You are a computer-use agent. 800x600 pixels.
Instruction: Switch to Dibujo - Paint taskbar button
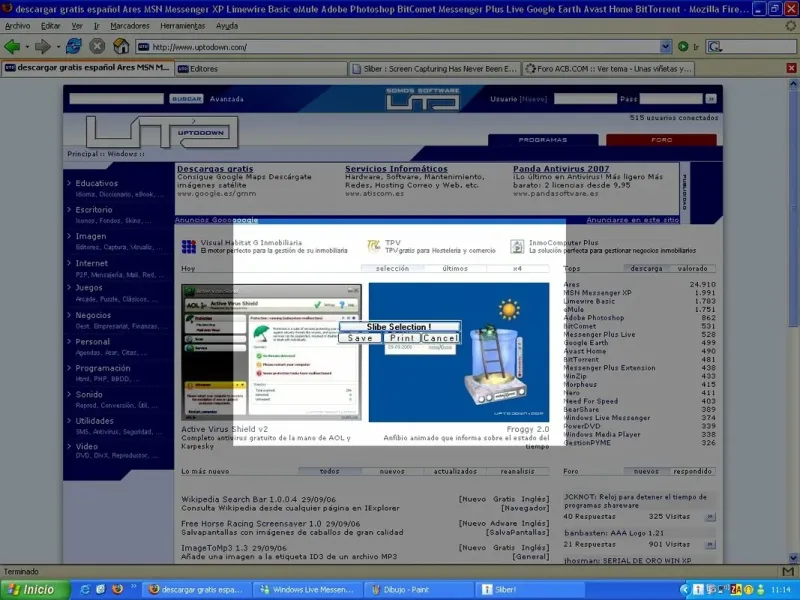419,590
